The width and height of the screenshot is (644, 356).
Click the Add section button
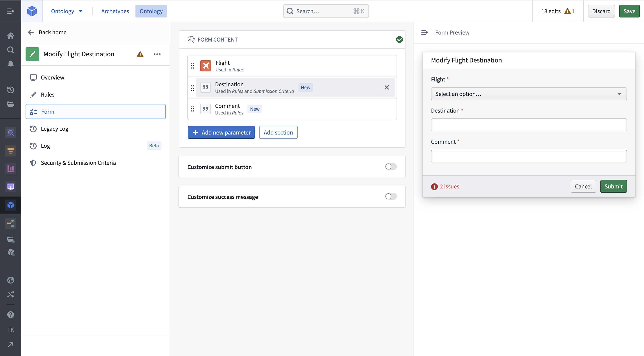click(x=278, y=132)
